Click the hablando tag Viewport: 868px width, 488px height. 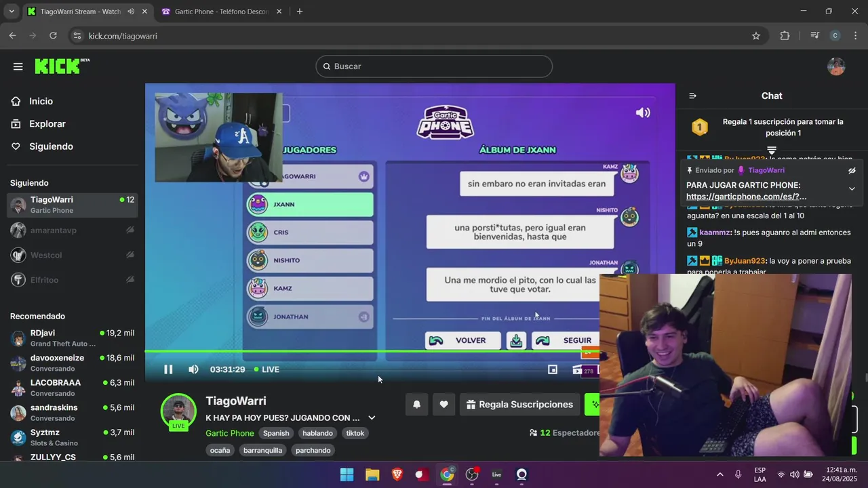(317, 433)
